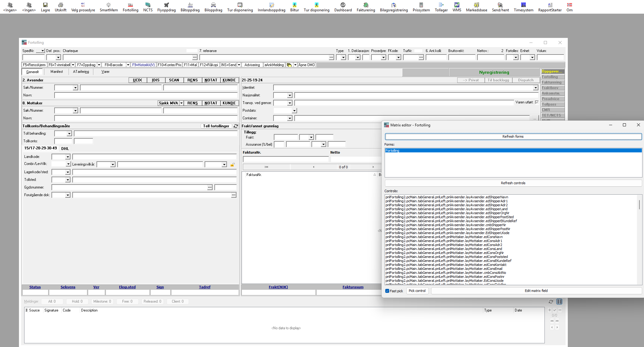Click the Fakturasum column link

click(x=353, y=287)
